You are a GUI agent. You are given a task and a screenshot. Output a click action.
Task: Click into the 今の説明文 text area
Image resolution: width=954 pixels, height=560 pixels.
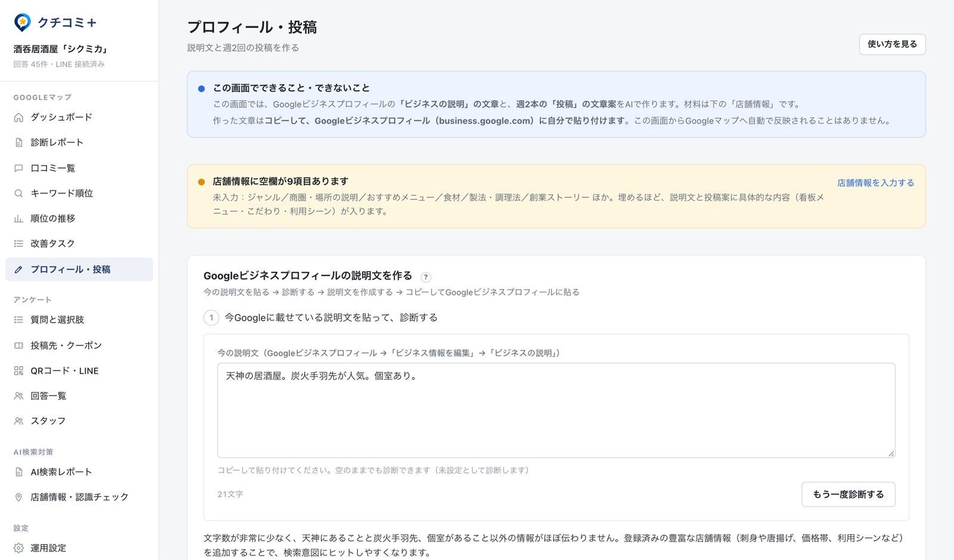(556, 410)
